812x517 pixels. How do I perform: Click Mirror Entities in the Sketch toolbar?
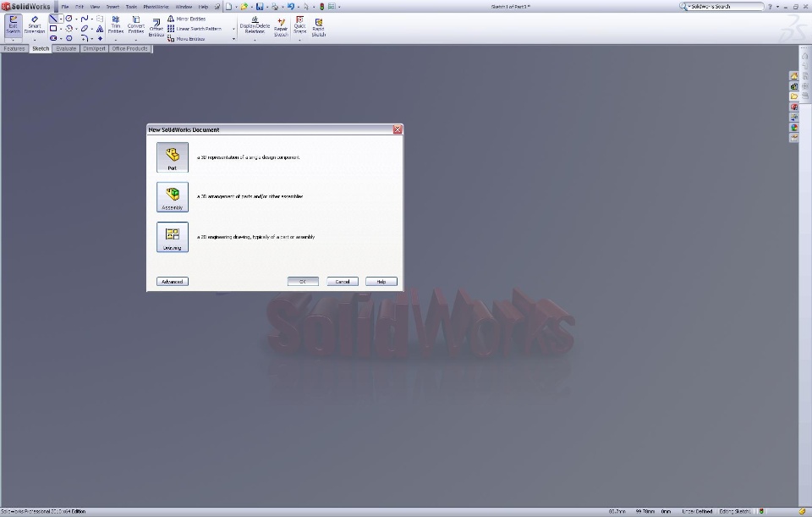pos(186,19)
